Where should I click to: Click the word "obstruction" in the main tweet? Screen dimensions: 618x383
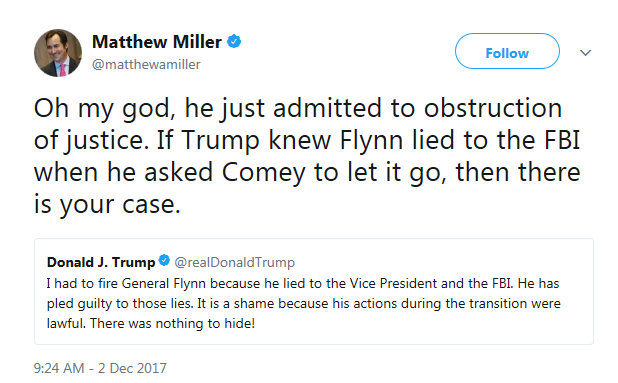(493, 108)
